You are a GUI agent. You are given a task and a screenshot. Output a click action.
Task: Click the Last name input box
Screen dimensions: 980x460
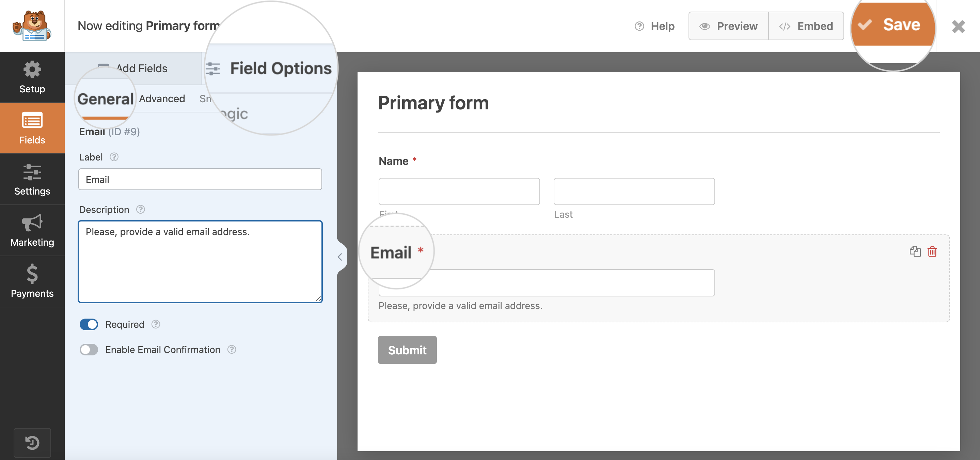(x=634, y=191)
